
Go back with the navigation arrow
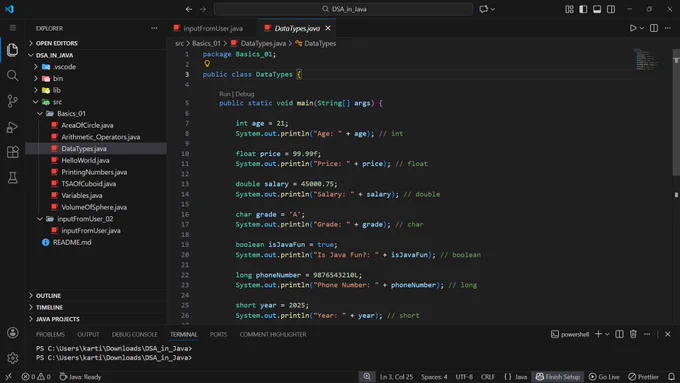[x=189, y=9]
